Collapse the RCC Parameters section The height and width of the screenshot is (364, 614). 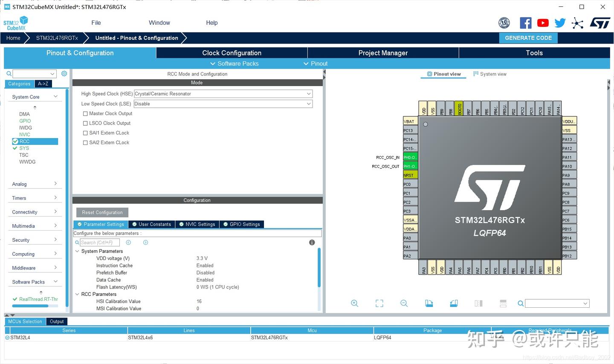77,294
